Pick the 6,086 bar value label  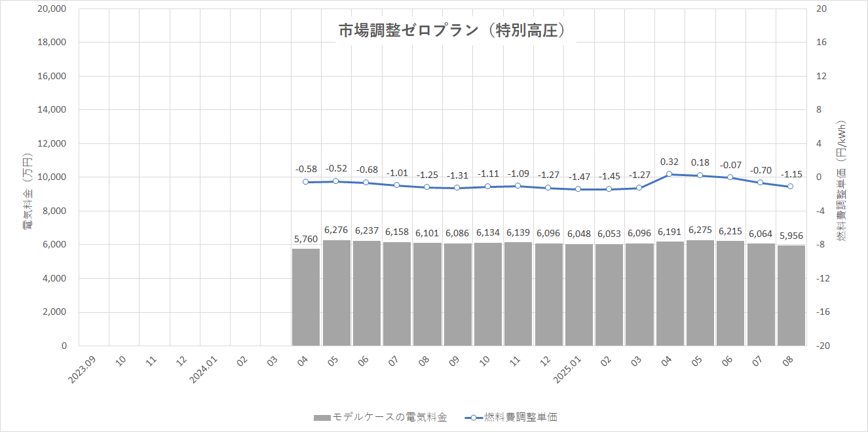457,234
